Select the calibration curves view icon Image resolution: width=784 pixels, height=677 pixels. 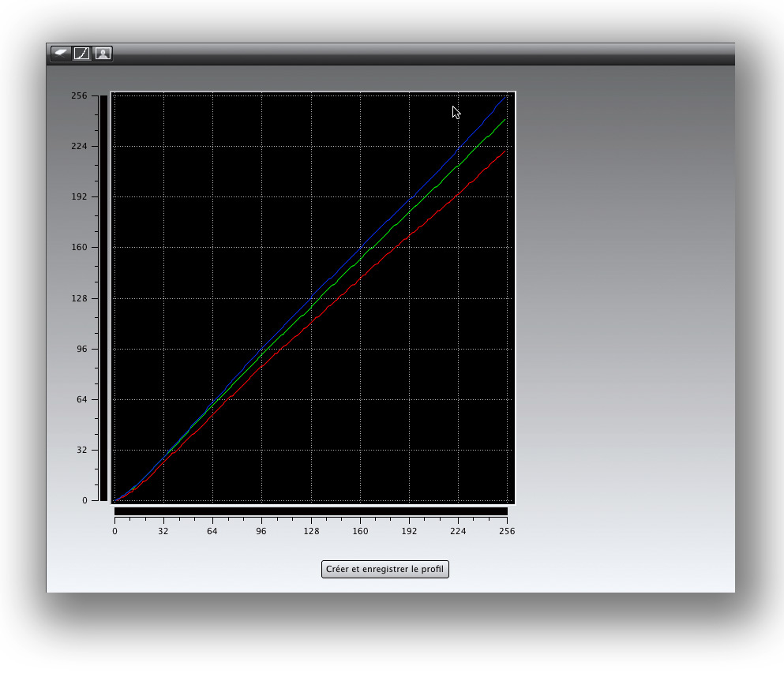(82, 54)
